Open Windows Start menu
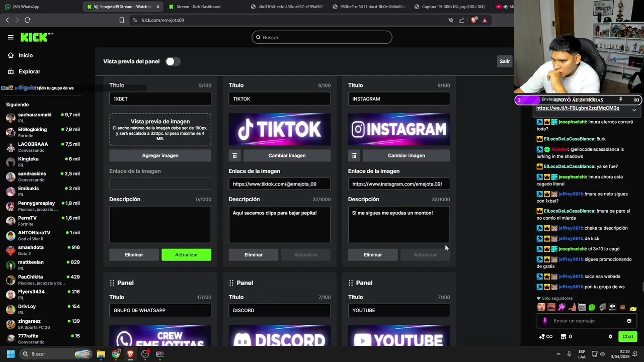 11,354
